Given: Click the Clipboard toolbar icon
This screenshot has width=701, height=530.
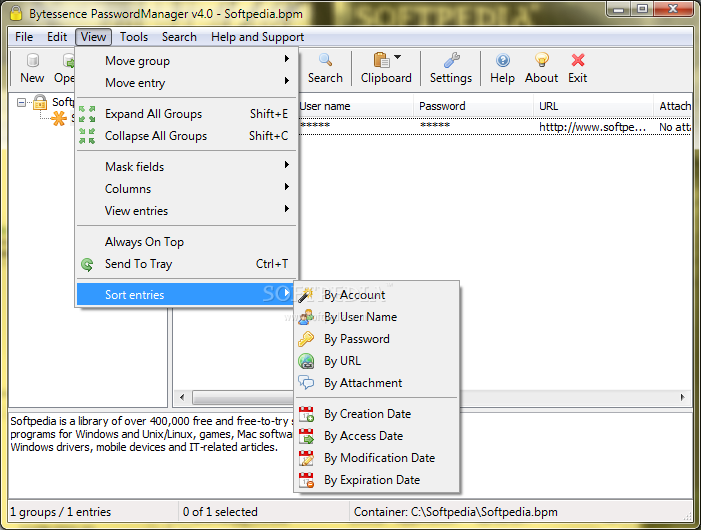Looking at the screenshot, I should click(x=381, y=60).
